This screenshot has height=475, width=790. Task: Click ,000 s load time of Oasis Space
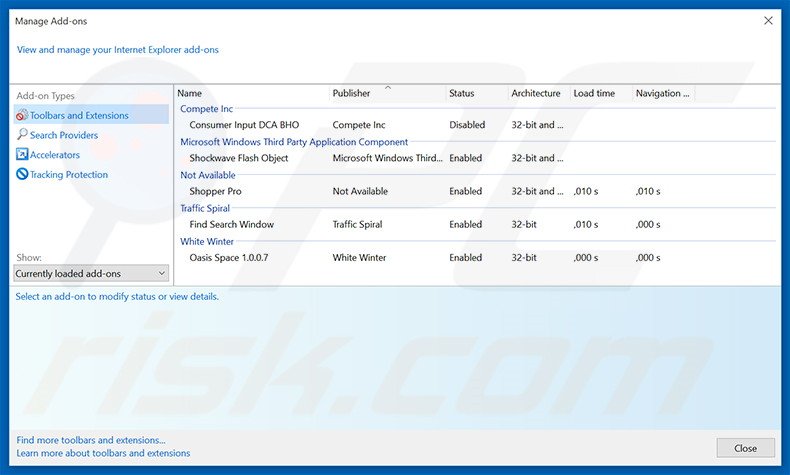tap(585, 258)
